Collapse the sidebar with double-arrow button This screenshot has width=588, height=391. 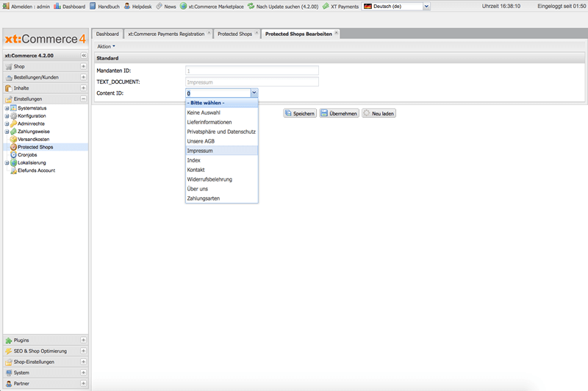pyautogui.click(x=84, y=55)
